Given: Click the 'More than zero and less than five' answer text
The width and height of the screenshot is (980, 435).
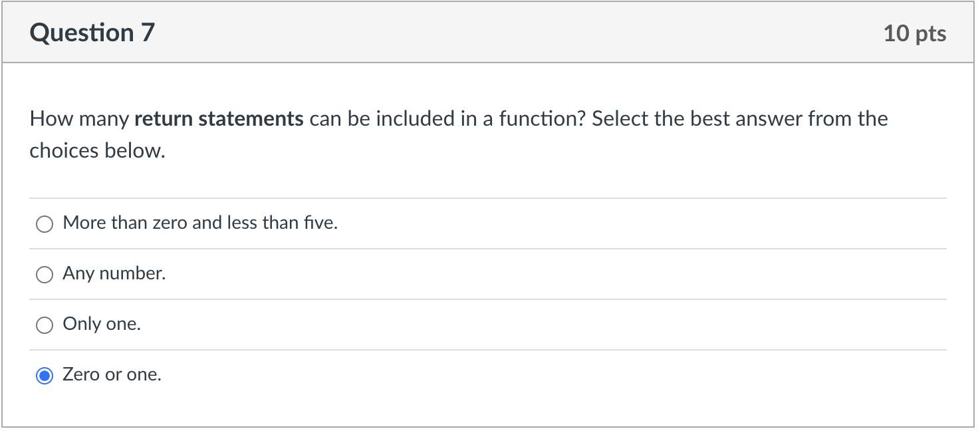Looking at the screenshot, I should tap(200, 223).
